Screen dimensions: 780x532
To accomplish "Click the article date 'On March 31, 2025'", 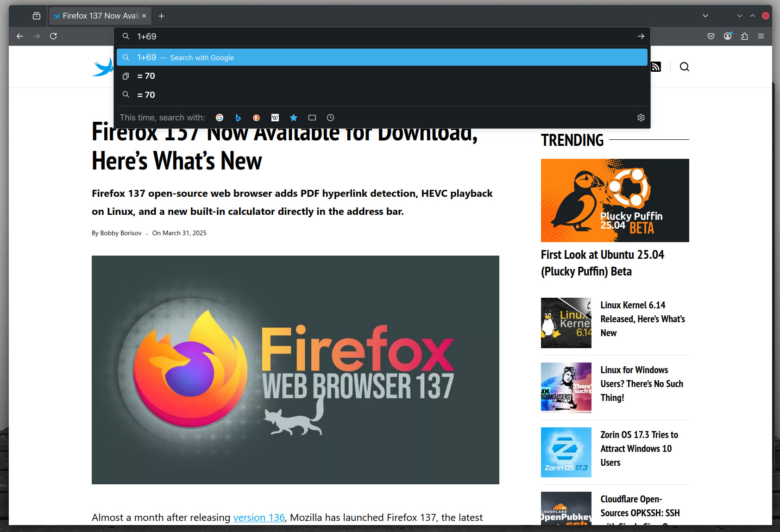I will 179,233.
